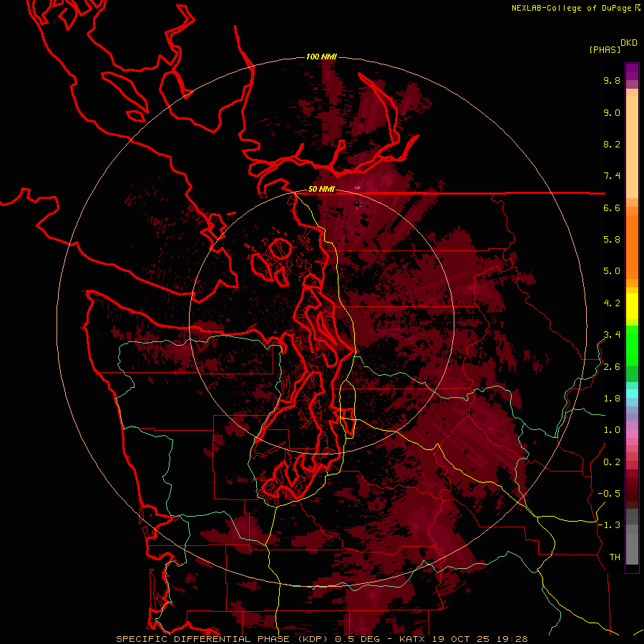The image size is (644, 644).
Task: Click the 100 NMI range ring label
Action: pos(321,57)
